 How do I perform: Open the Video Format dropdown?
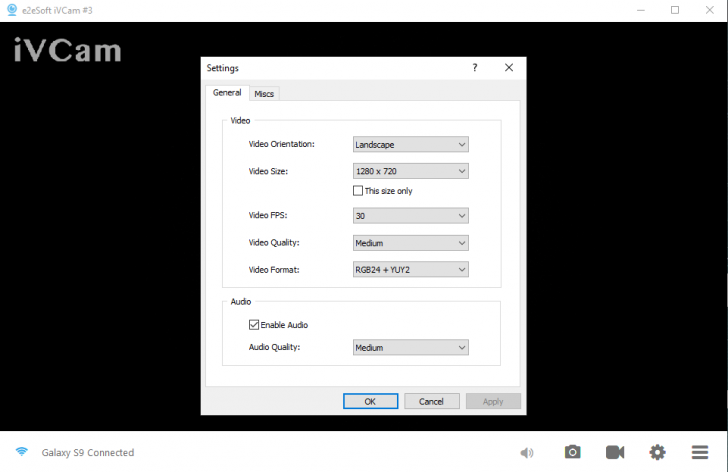[410, 270]
